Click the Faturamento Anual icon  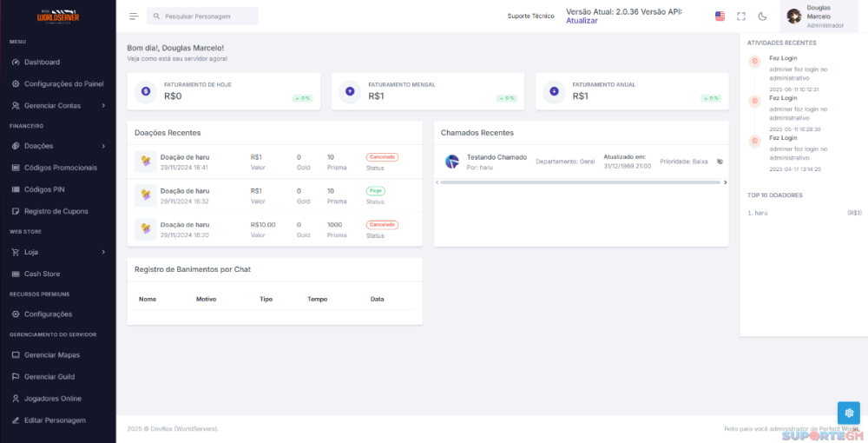tap(554, 91)
